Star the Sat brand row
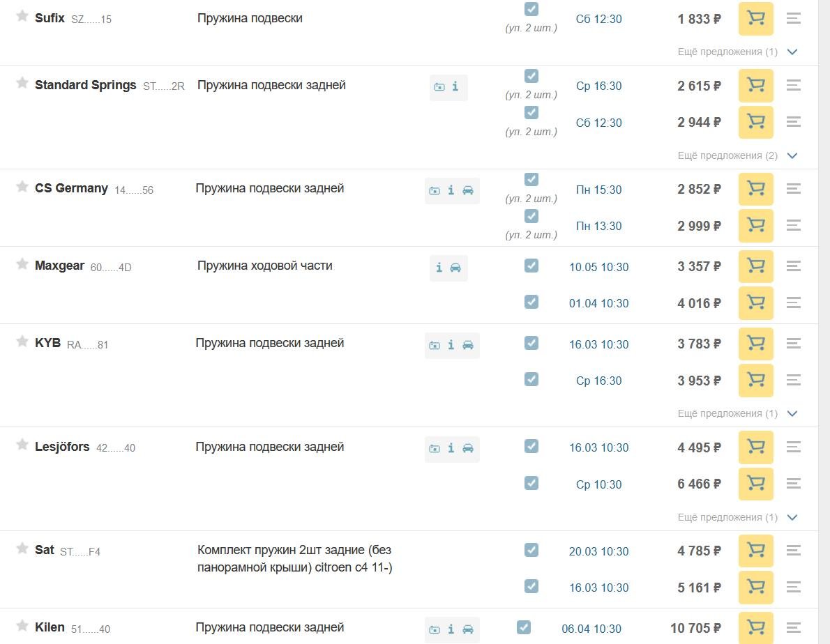This screenshot has width=830, height=644. pyautogui.click(x=22, y=548)
